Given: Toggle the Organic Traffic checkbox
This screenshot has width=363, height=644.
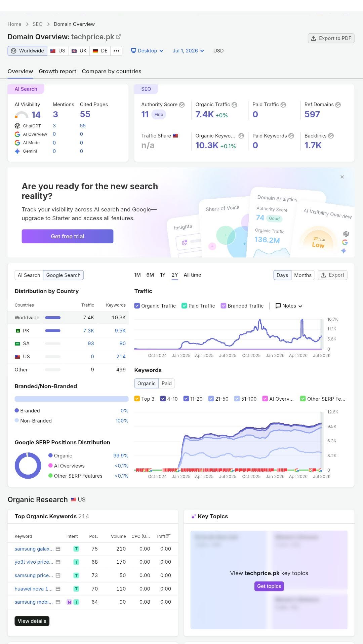Looking at the screenshot, I should click(x=137, y=306).
